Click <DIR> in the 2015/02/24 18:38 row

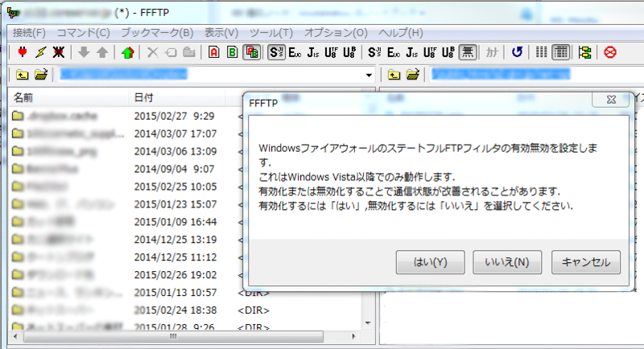254,310
